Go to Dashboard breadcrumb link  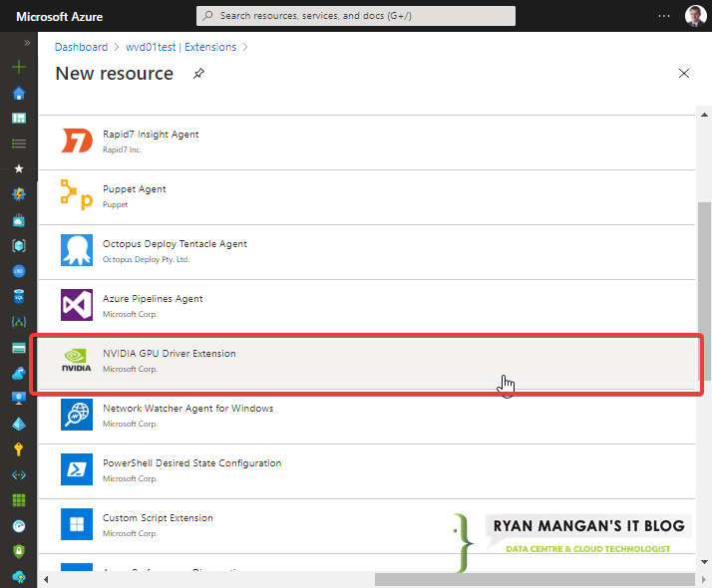click(x=82, y=47)
